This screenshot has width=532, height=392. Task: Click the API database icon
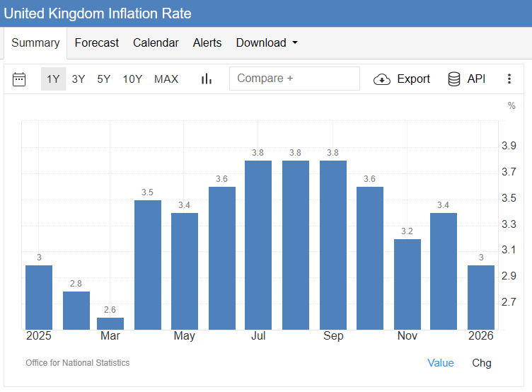click(x=454, y=79)
